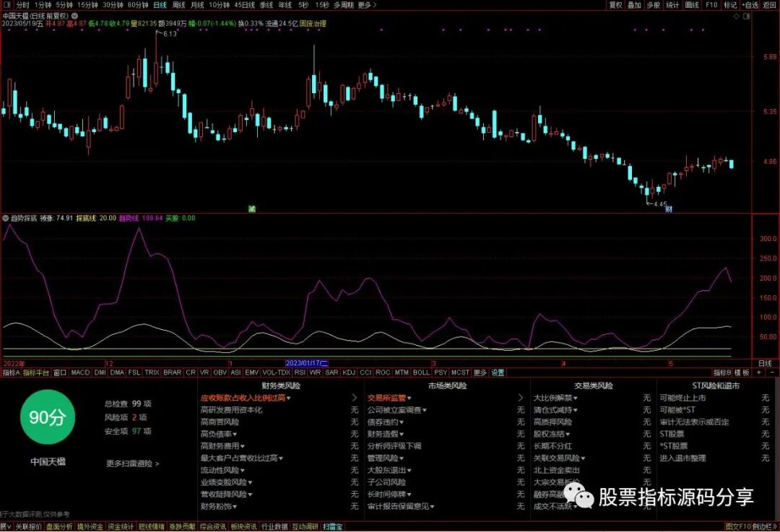Image resolution: width=780 pixels, height=532 pixels.
Task: Open details arrow for 交易所监管 row
Action: (x=520, y=398)
